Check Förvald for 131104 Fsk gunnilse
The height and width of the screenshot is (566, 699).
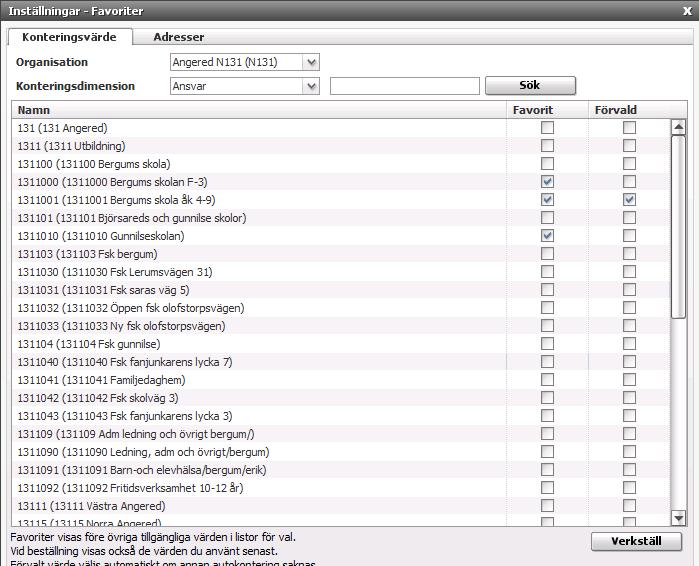tap(629, 344)
